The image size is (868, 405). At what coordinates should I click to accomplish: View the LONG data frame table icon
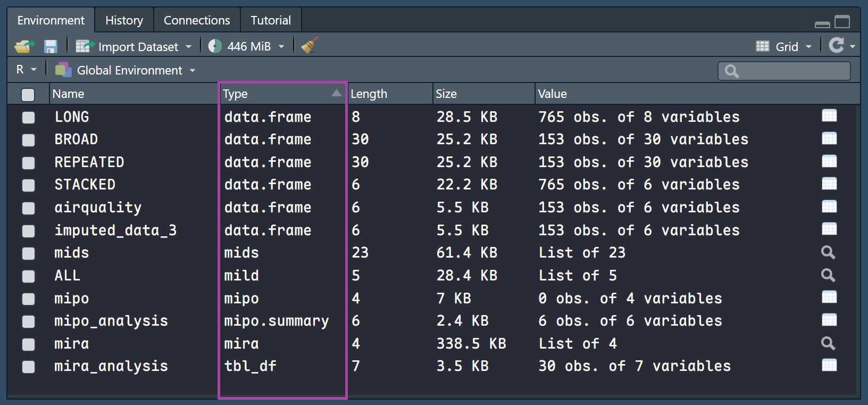click(829, 116)
